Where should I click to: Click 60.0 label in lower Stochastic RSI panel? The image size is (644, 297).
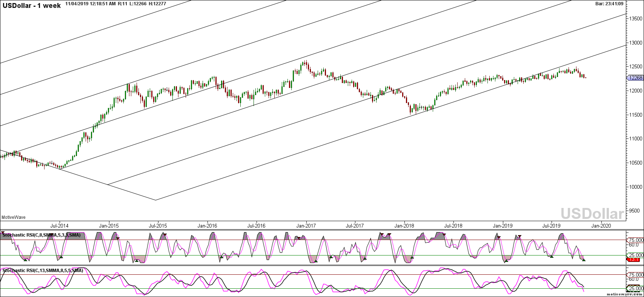pos(634,280)
